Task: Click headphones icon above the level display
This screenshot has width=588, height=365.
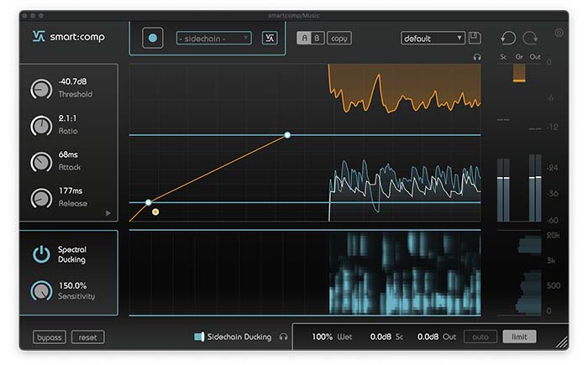Action: pos(477,57)
